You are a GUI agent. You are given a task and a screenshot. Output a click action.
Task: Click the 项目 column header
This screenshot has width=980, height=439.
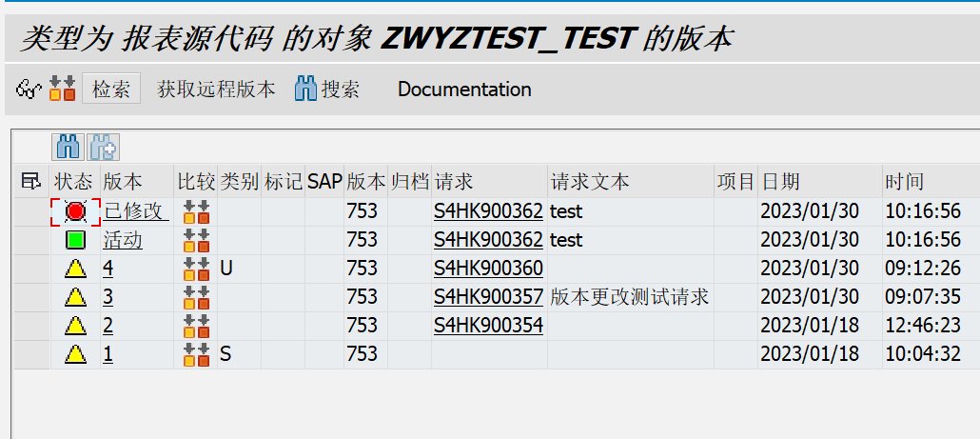(735, 182)
